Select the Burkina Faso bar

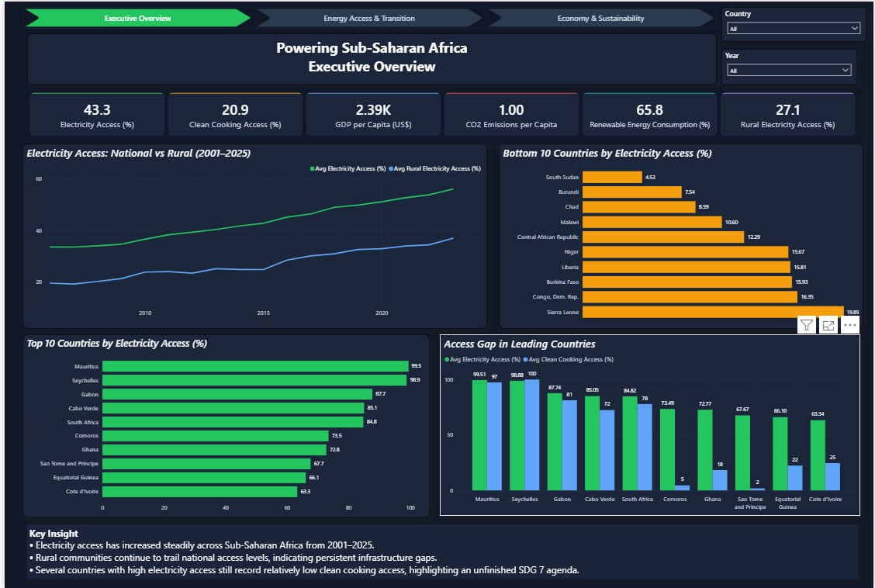(687, 282)
